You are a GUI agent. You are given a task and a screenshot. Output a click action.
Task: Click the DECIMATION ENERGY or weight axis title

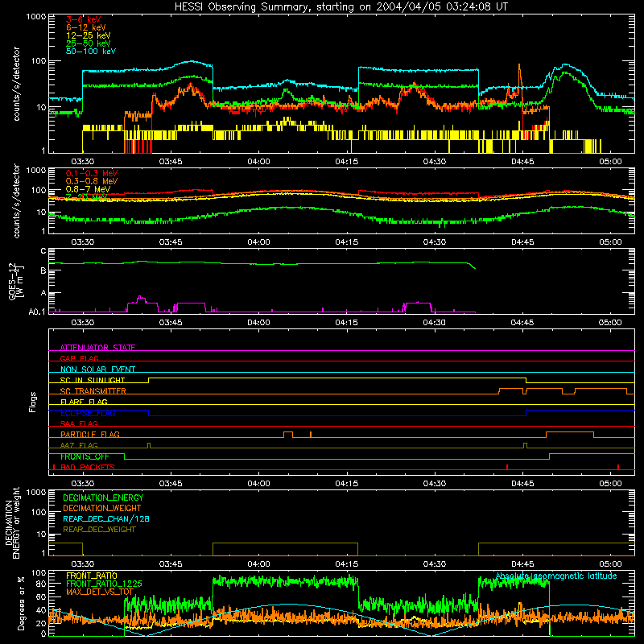pyautogui.click(x=12, y=522)
